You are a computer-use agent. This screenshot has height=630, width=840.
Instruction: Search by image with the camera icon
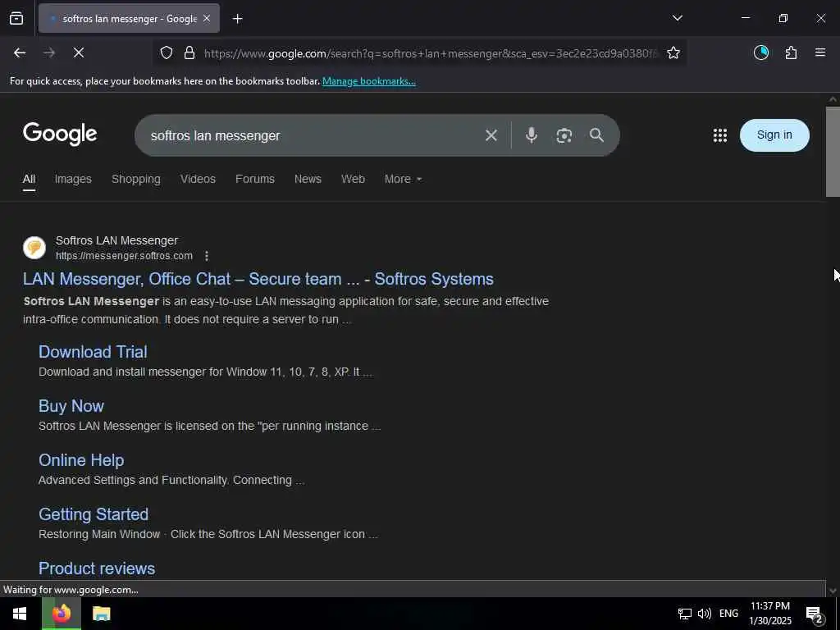pos(564,135)
